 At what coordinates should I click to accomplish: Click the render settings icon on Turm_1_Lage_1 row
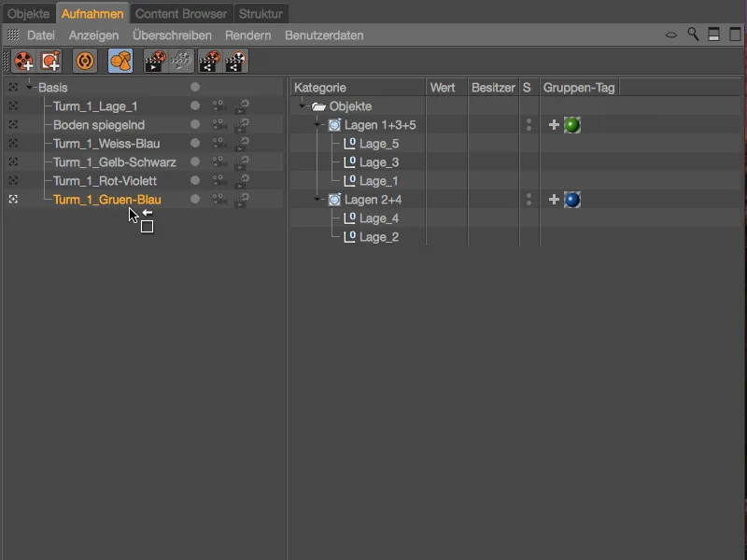pos(242,105)
